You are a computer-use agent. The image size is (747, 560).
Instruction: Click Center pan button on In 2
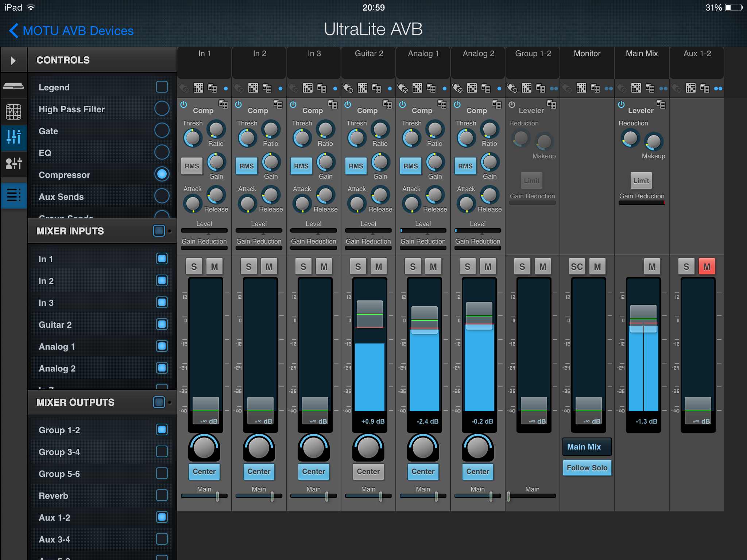click(259, 471)
